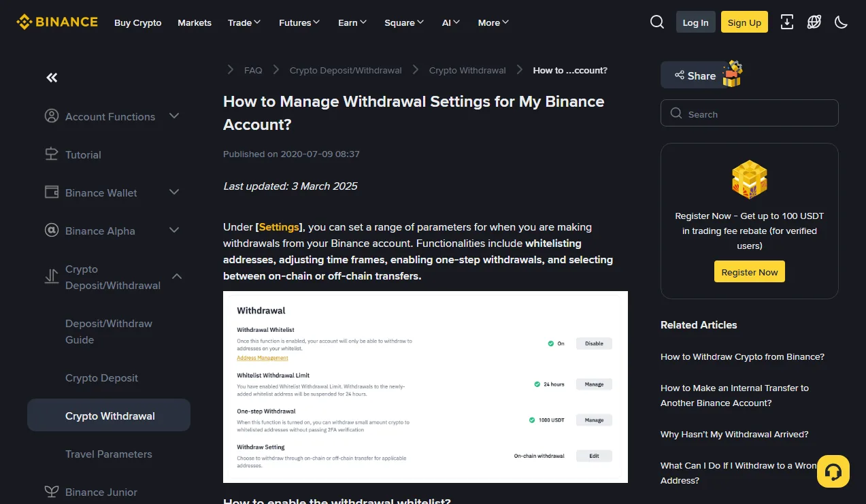Expand Account Functions chevron
This screenshot has width=866, height=504.
[x=174, y=116]
